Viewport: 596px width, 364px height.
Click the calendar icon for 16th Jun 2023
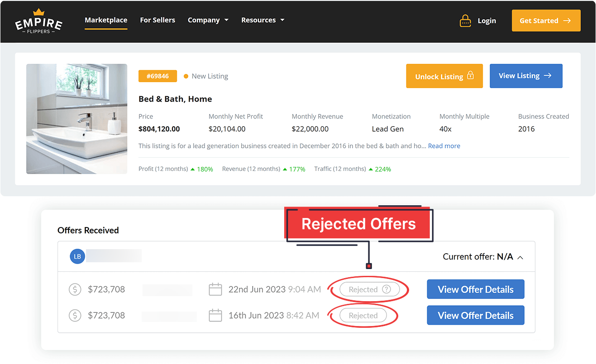[215, 316]
